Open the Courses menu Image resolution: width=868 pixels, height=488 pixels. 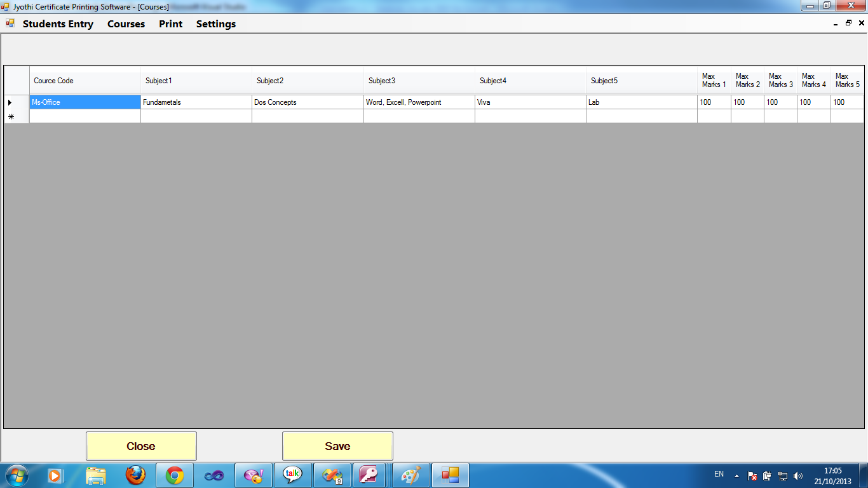[126, 24]
